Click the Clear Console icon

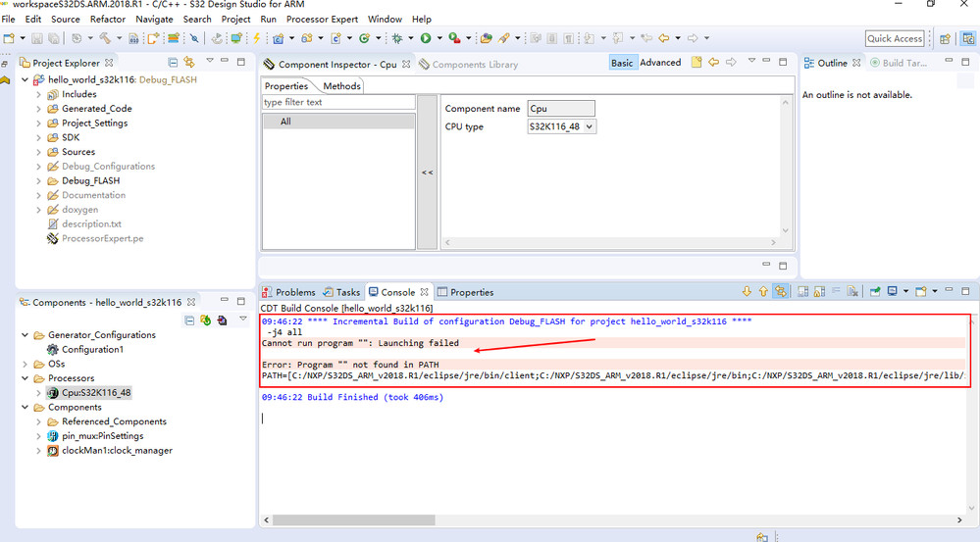(x=852, y=292)
